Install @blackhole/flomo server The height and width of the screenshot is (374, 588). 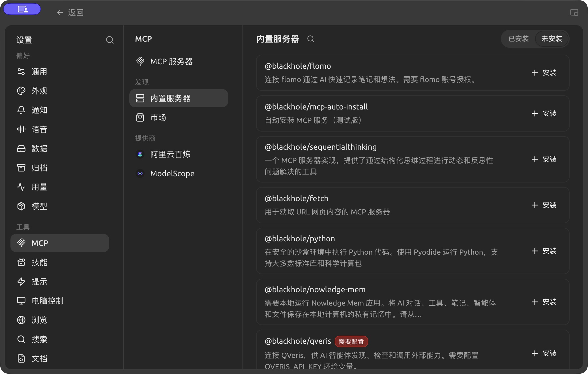tap(544, 73)
